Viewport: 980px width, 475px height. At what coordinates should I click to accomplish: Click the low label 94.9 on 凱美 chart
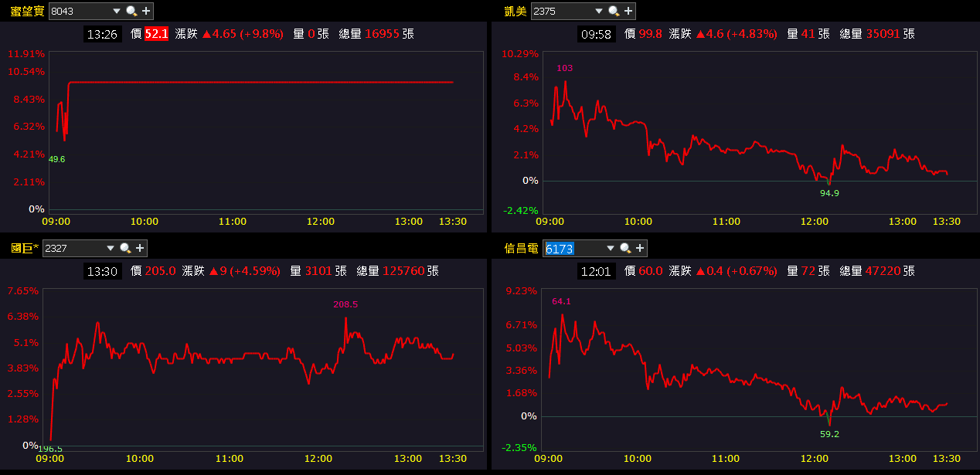coord(829,193)
